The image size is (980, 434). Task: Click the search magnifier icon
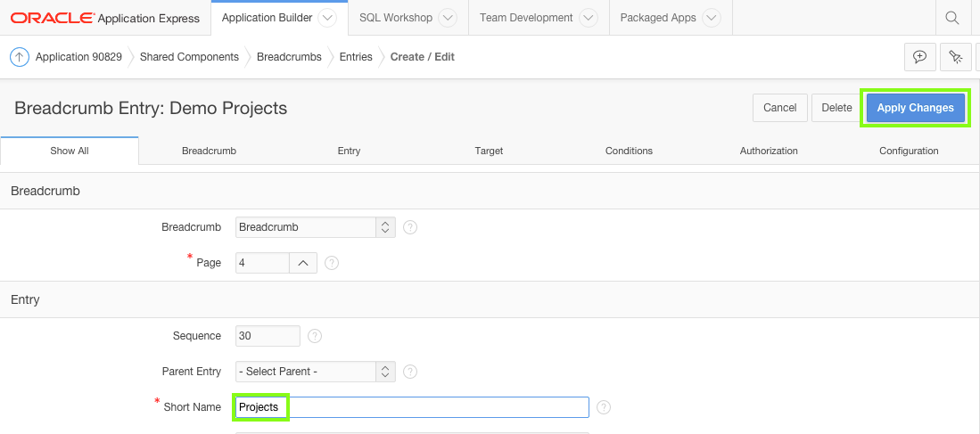coord(952,18)
